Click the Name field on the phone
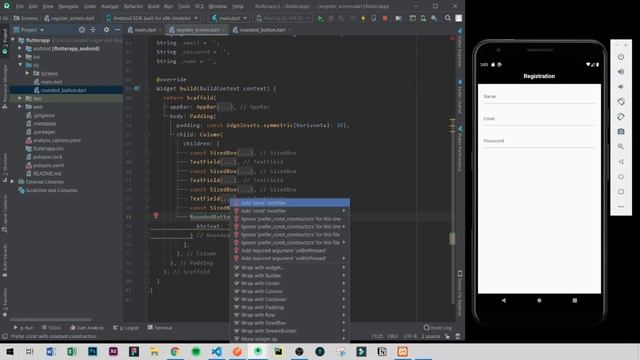The width and height of the screenshot is (640, 360). (x=539, y=97)
